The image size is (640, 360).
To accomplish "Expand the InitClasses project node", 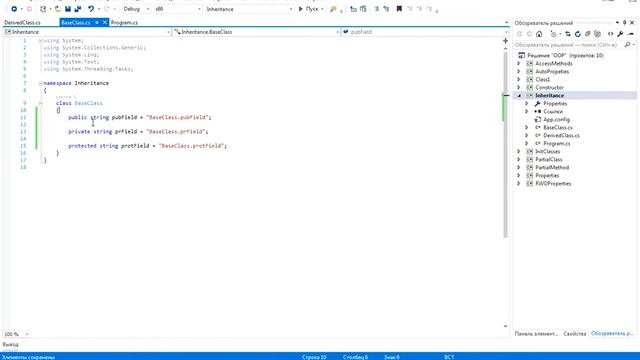I will tap(519, 151).
